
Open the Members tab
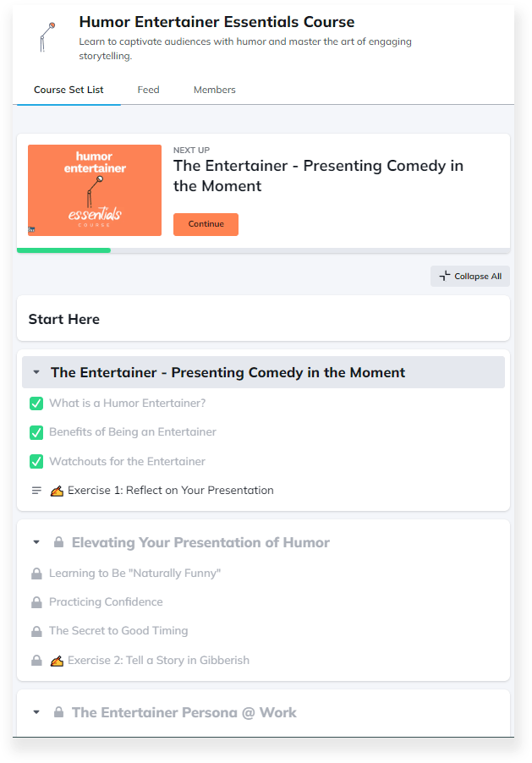point(214,89)
